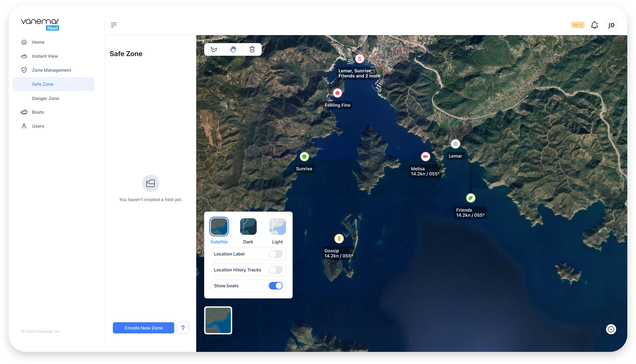Choose the Light map style thumbnail
This screenshot has width=636, height=364.
point(277,226)
